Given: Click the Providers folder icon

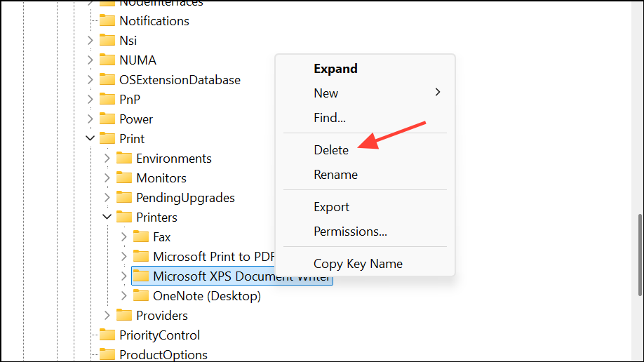Looking at the screenshot, I should coord(124,315).
